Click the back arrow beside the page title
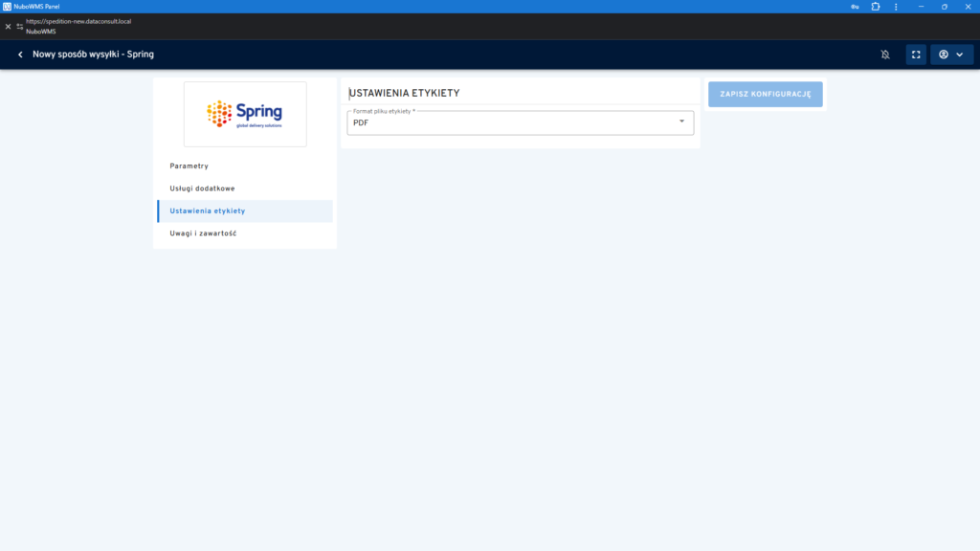Viewport: 980px width, 551px height. (x=20, y=55)
